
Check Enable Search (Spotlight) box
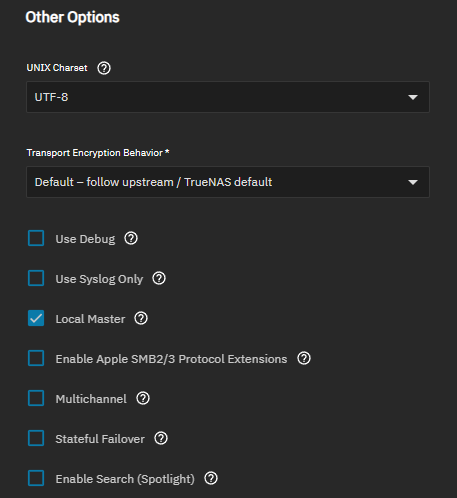36,478
